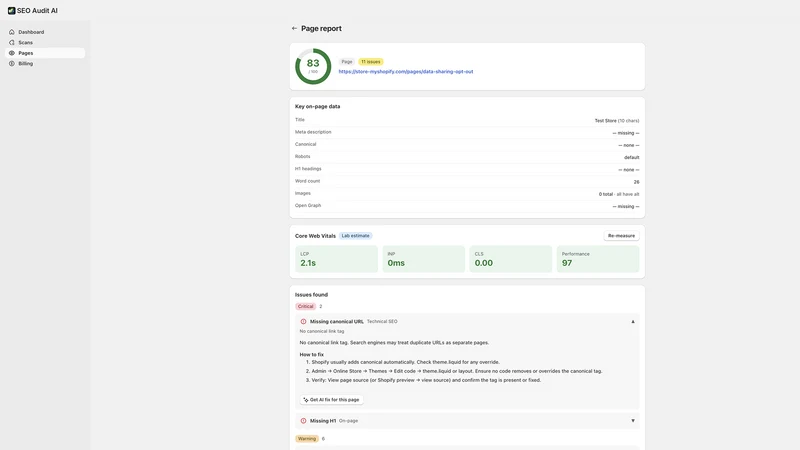800x450 pixels.
Task: Click the H1 headings row label
Action: click(x=308, y=169)
